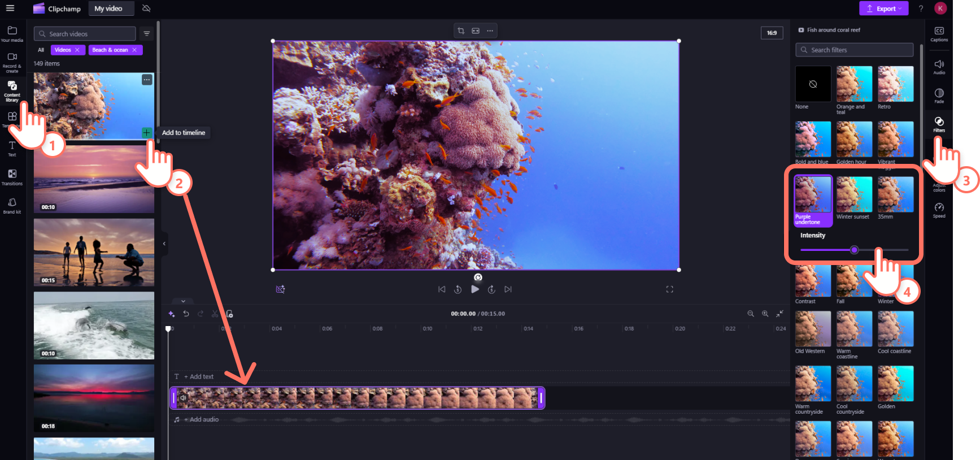The image size is (980, 460).
Task: Remove the Beach & ocean filter tag
Action: [x=134, y=50]
